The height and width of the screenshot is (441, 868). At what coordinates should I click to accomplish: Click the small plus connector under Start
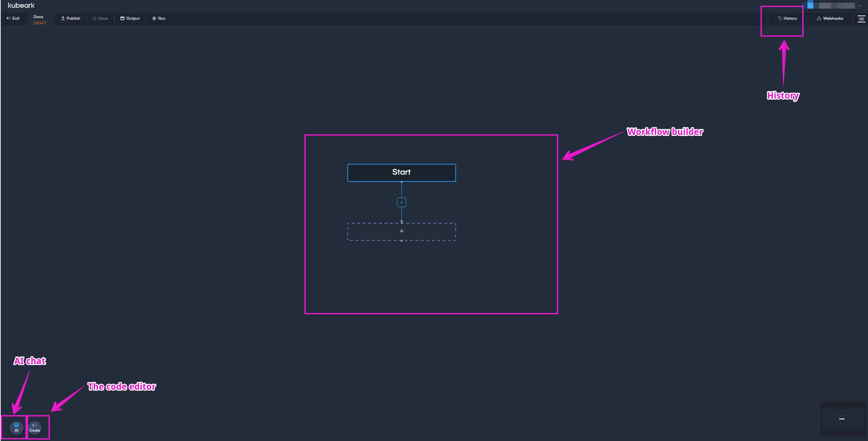401,203
